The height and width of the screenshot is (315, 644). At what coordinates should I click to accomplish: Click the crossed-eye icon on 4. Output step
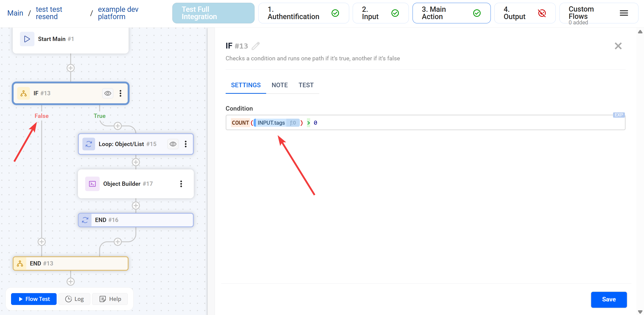[542, 13]
